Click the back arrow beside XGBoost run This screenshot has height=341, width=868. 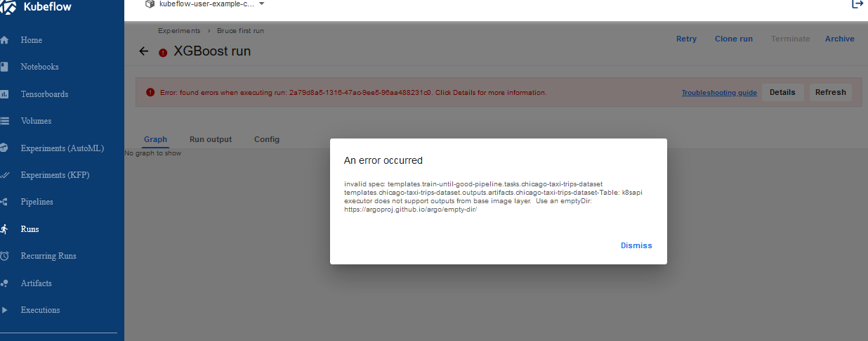click(x=144, y=51)
